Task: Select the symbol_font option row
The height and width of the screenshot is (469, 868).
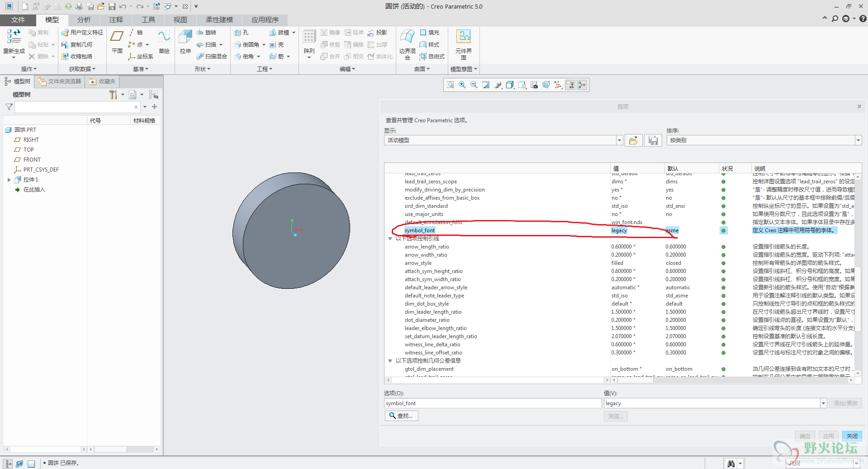Action: coord(620,230)
